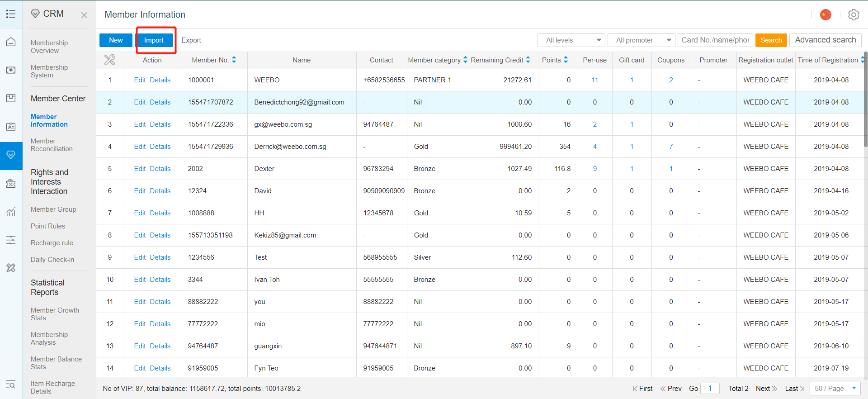This screenshot has width=868, height=399.
Task: Open the crossed tools icon in the rail
Action: [11, 268]
